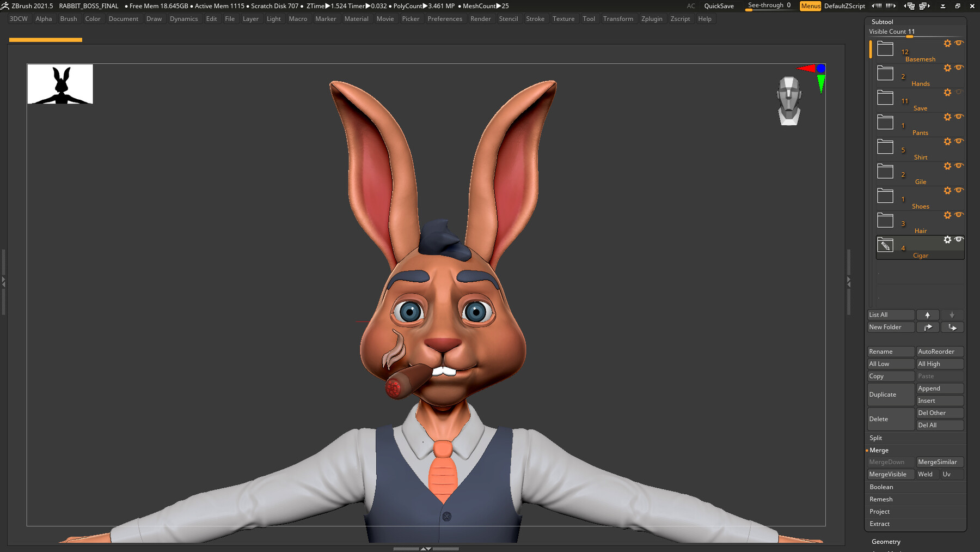The width and height of the screenshot is (980, 552).
Task: Click the move-into-folder arrow icon
Action: 952,327
